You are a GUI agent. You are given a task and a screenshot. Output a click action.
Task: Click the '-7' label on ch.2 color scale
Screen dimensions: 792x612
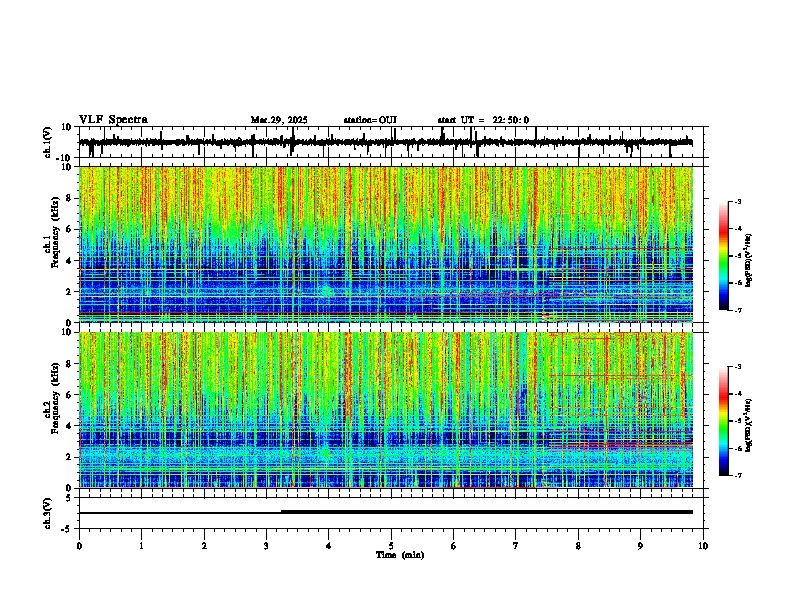click(737, 475)
